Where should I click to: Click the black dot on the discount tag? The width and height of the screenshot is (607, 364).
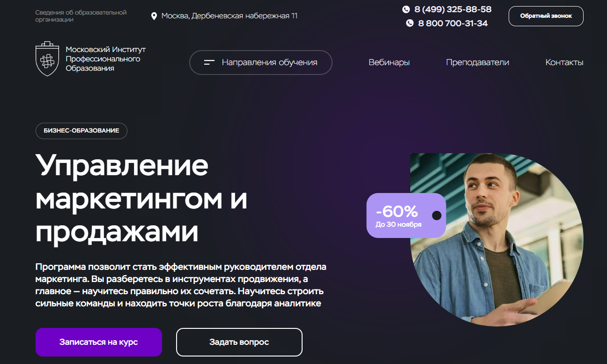pos(437,215)
